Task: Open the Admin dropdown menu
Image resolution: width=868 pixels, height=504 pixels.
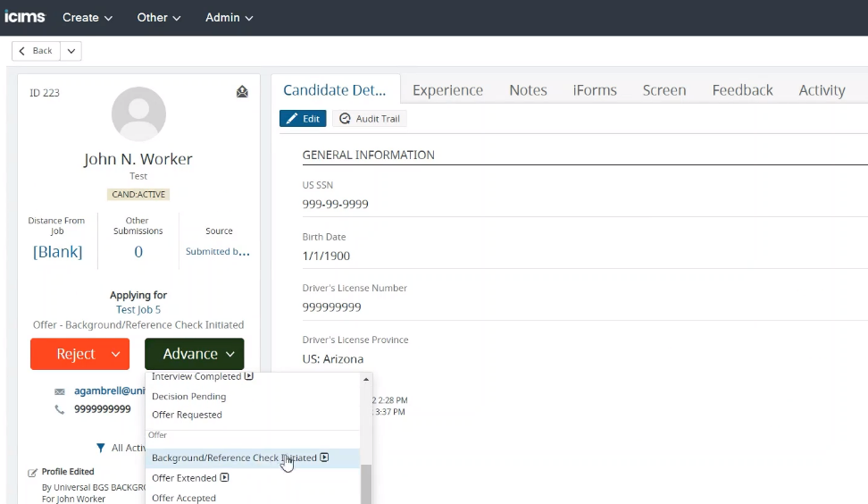Action: pyautogui.click(x=230, y=18)
